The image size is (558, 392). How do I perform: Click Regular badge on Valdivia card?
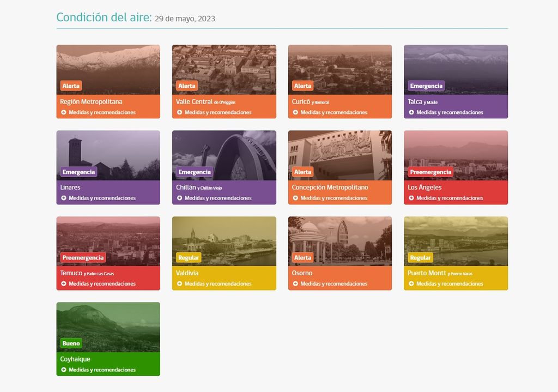(x=189, y=257)
